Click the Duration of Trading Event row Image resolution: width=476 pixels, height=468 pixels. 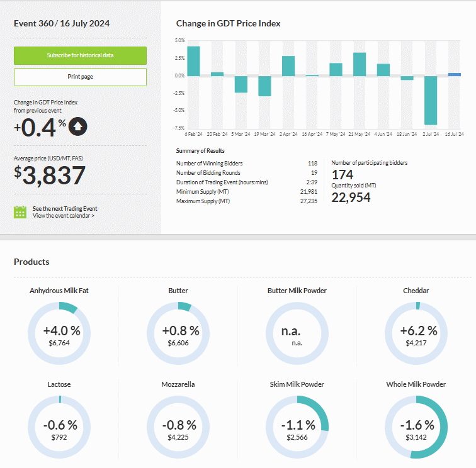(x=247, y=182)
